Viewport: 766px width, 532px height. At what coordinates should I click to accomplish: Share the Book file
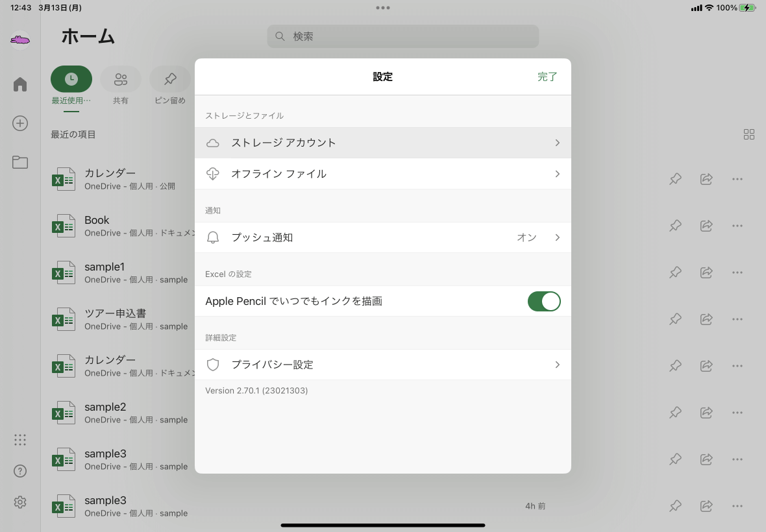pos(706,226)
